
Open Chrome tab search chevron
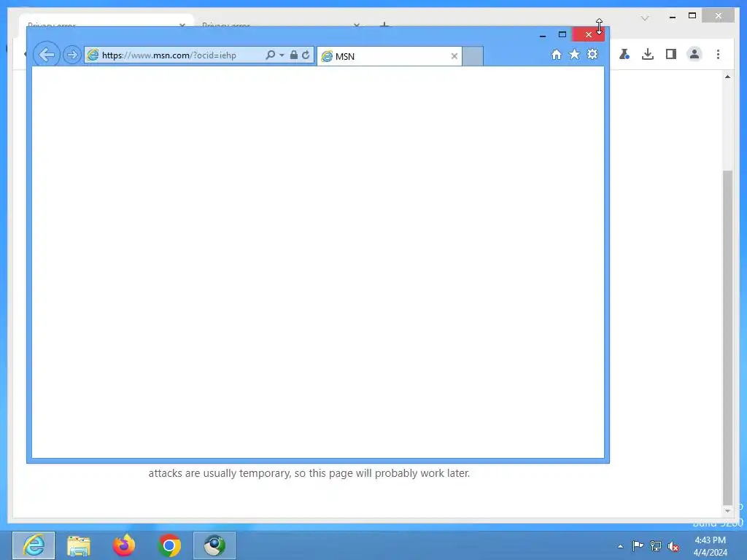click(x=645, y=18)
